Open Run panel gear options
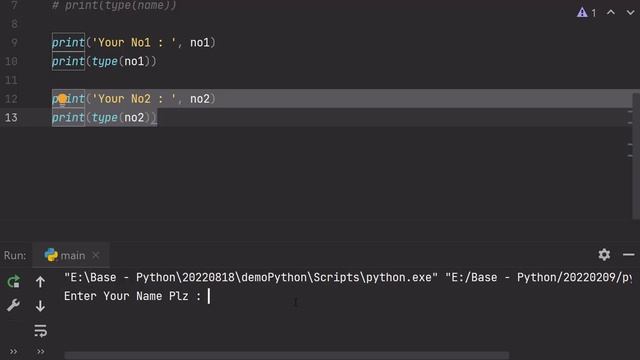The width and height of the screenshot is (640, 360). tap(604, 255)
